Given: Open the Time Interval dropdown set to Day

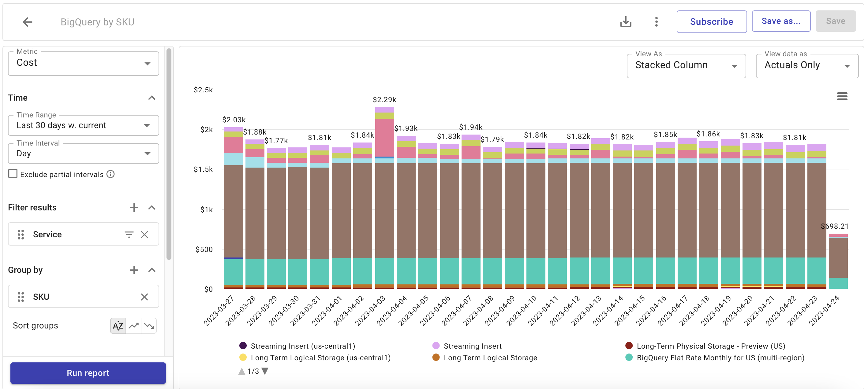Looking at the screenshot, I should click(x=147, y=153).
